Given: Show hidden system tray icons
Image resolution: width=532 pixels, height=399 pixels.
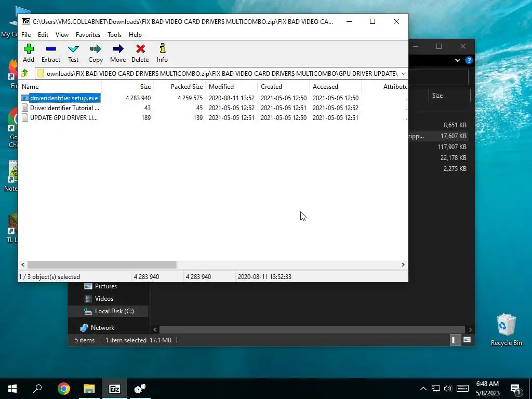Looking at the screenshot, I should click(x=423, y=389).
